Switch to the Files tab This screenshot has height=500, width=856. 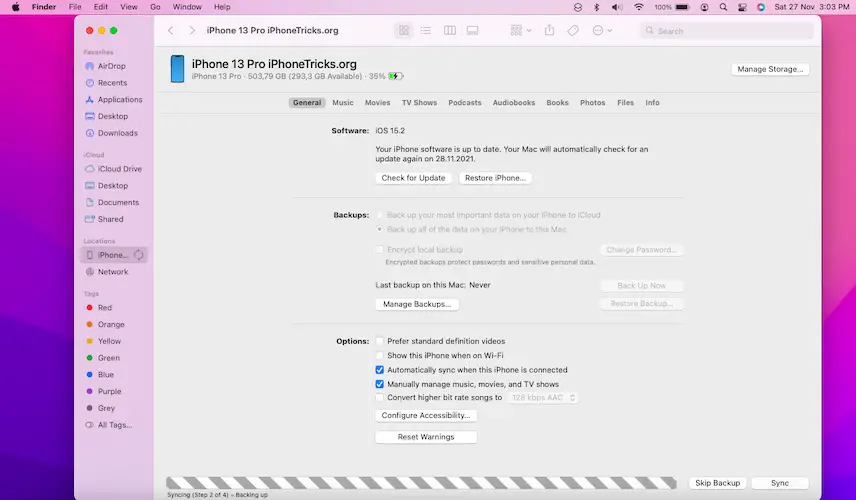coord(626,103)
